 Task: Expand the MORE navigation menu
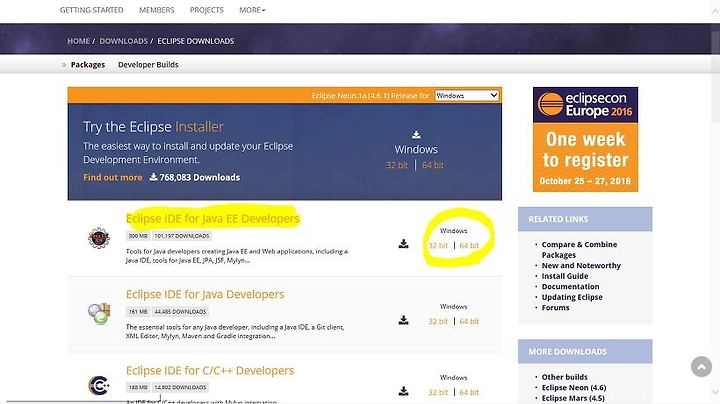252,10
